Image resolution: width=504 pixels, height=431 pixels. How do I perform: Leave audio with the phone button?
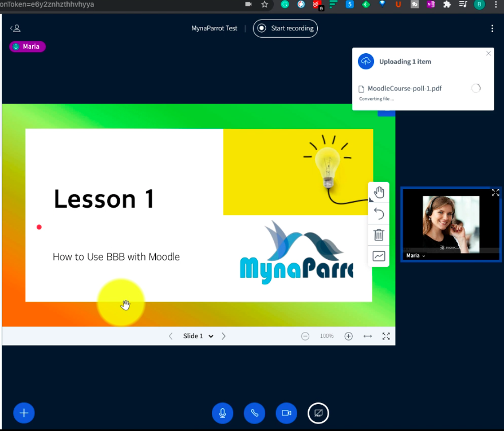pyautogui.click(x=254, y=413)
